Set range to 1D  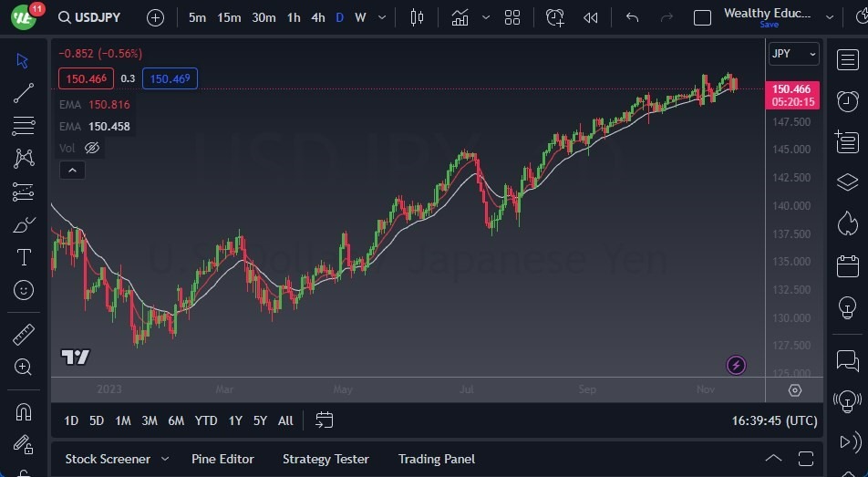tap(71, 420)
